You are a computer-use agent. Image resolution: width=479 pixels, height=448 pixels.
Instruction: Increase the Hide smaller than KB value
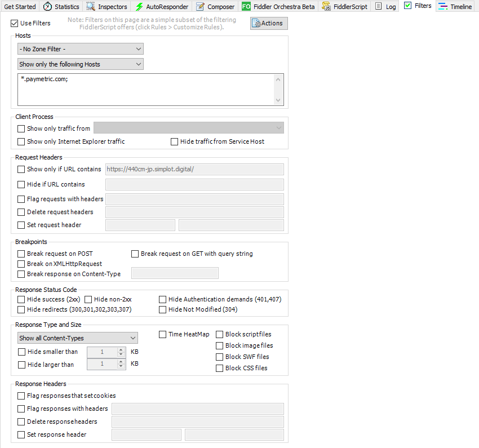pos(121,349)
